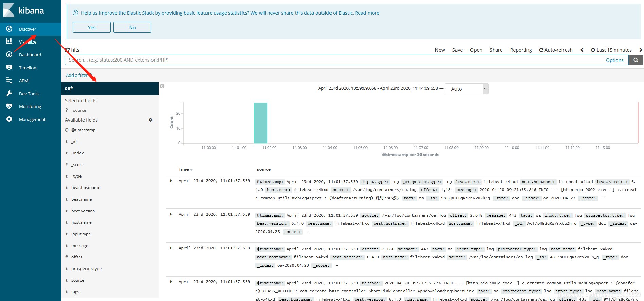The height and width of the screenshot is (301, 644).
Task: Click Reporting in the top toolbar
Action: (x=521, y=50)
